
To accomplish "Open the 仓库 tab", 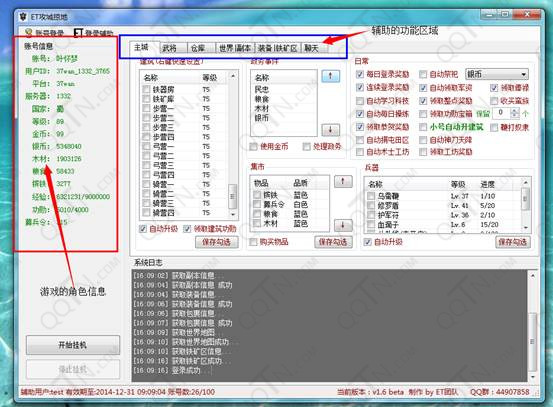I will (198, 48).
